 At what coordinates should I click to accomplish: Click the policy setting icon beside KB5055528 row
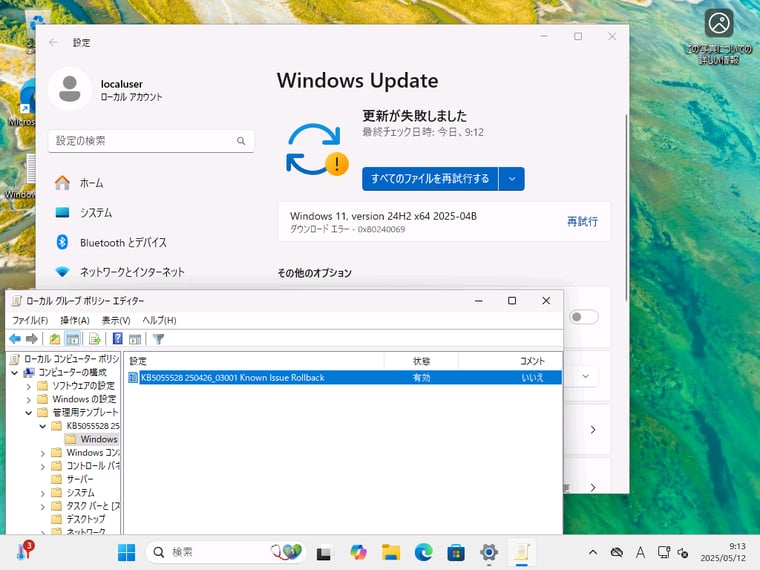(x=133, y=377)
